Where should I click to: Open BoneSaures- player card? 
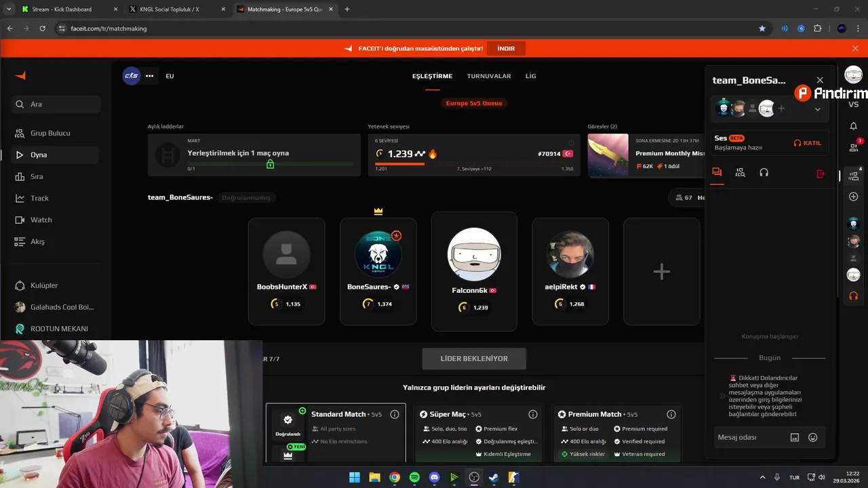click(378, 271)
